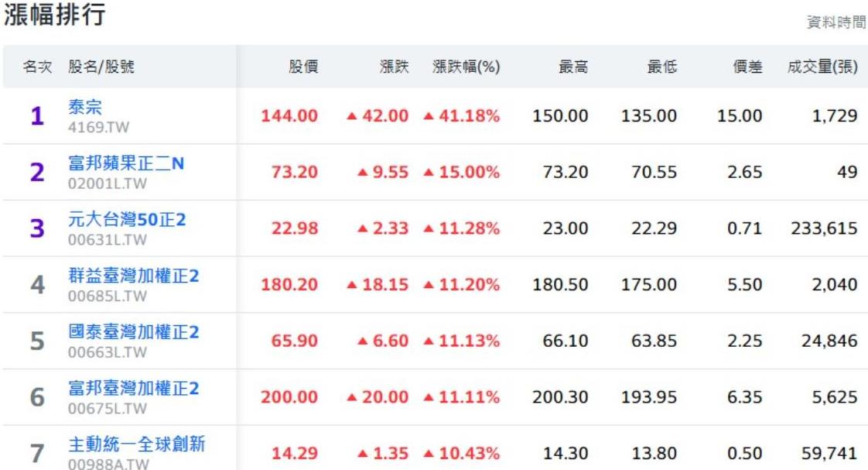868x470 pixels.
Task: Click the 元大台灣50正2 link
Action: pos(128,220)
